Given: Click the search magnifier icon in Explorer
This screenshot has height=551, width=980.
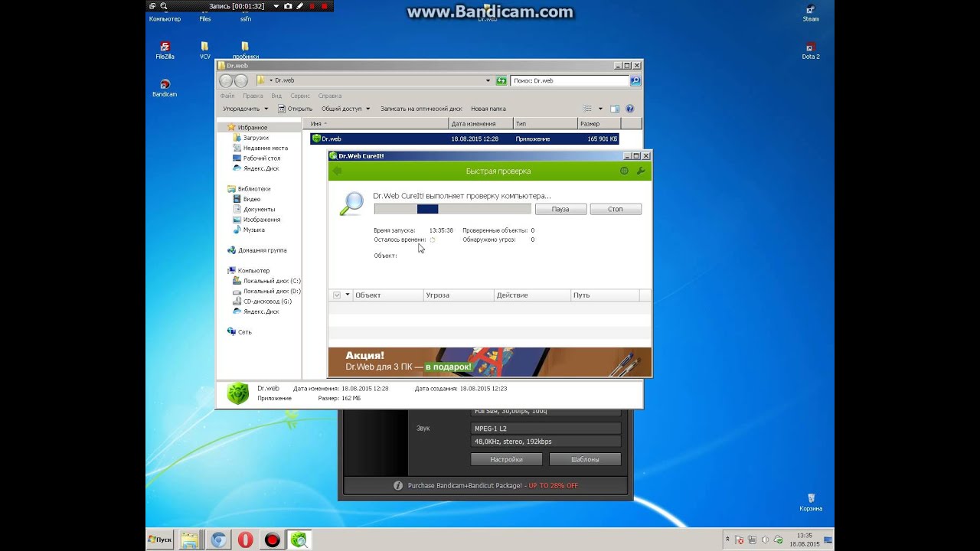Looking at the screenshot, I should 635,80.
